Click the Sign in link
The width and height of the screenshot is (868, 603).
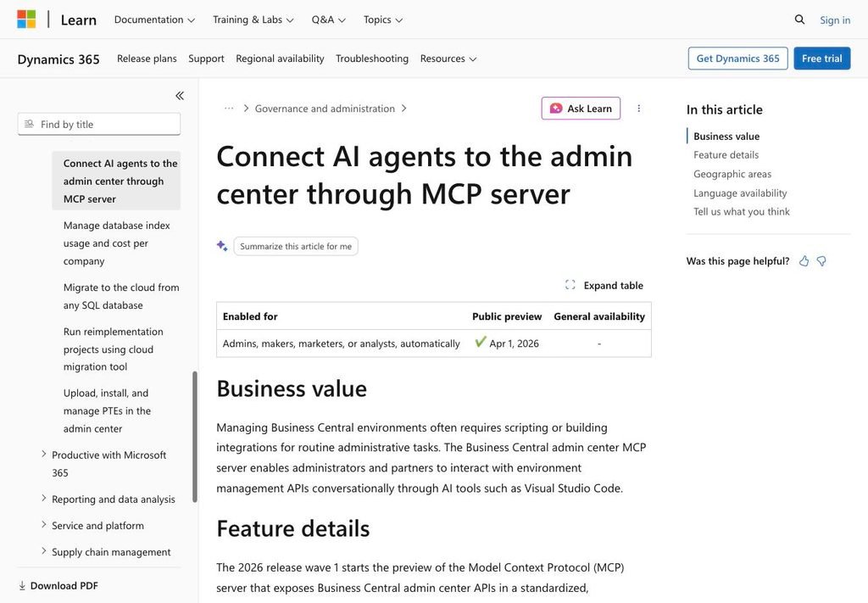(x=835, y=20)
